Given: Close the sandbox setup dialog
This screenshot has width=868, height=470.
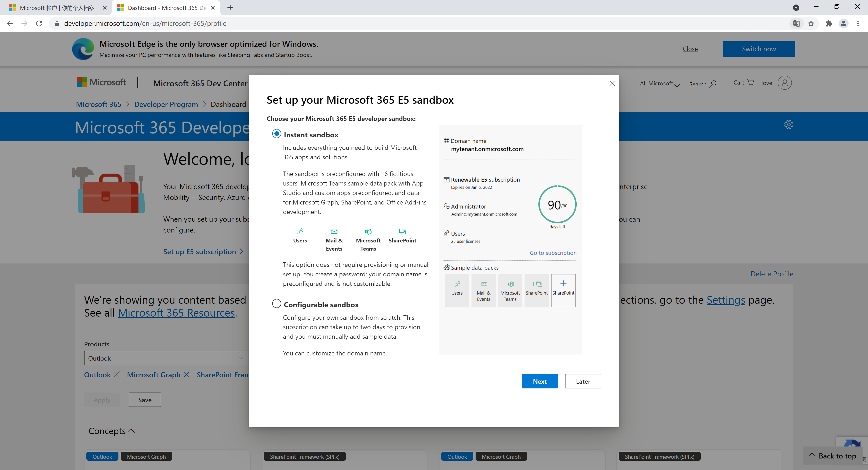Looking at the screenshot, I should coord(612,83).
